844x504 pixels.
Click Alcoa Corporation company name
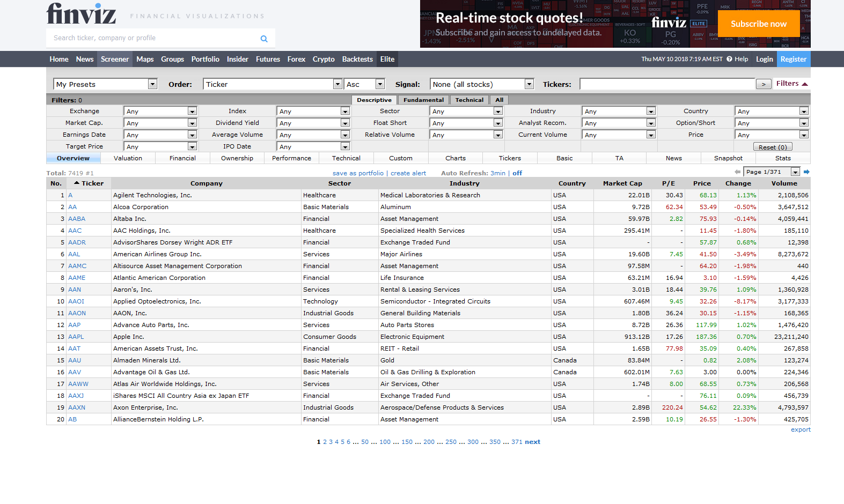141,207
